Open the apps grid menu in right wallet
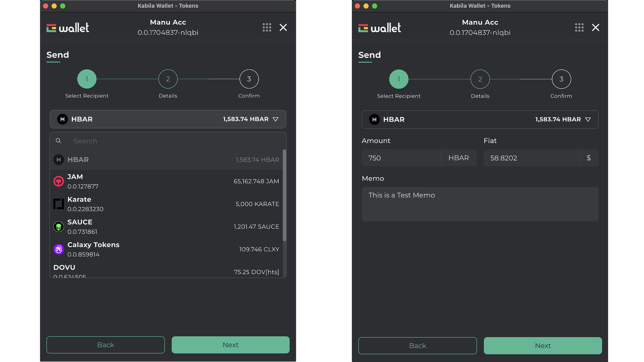The width and height of the screenshot is (644, 362). [x=579, y=27]
